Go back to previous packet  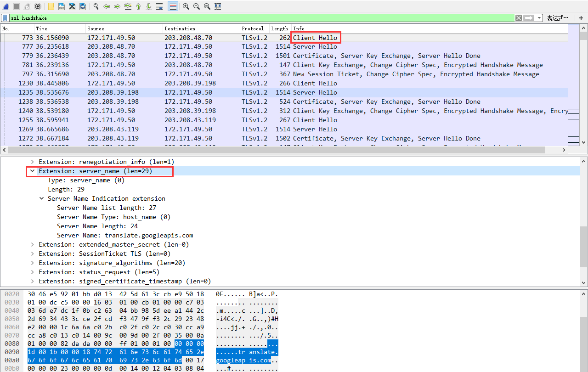[107, 6]
